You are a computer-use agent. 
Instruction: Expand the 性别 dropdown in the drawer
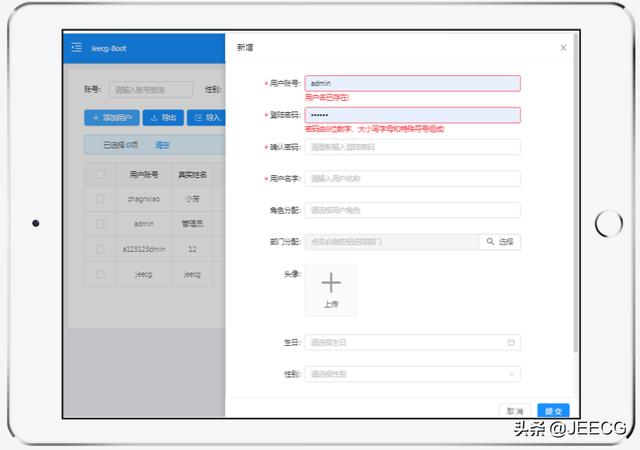point(412,374)
